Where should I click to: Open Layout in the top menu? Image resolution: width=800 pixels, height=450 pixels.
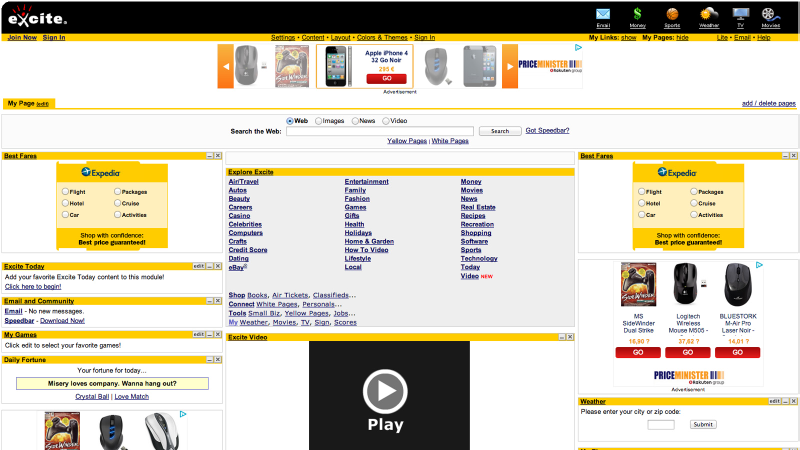click(x=340, y=38)
